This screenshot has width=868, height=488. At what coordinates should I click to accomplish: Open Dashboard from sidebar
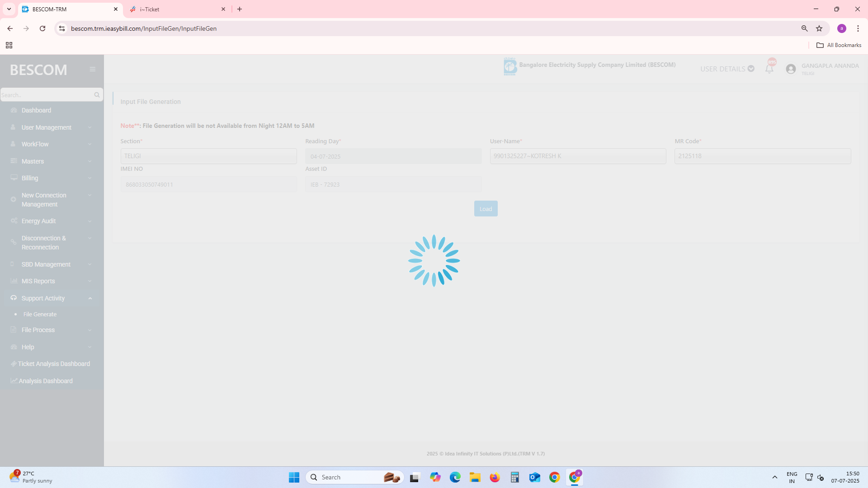(x=36, y=110)
